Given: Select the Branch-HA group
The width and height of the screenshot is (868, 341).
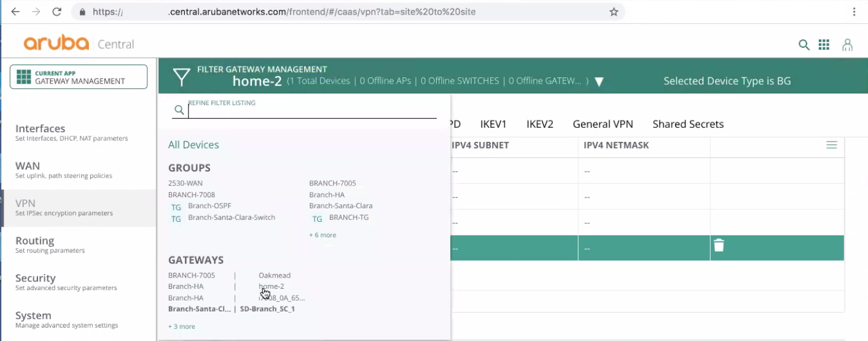Looking at the screenshot, I should (x=327, y=195).
